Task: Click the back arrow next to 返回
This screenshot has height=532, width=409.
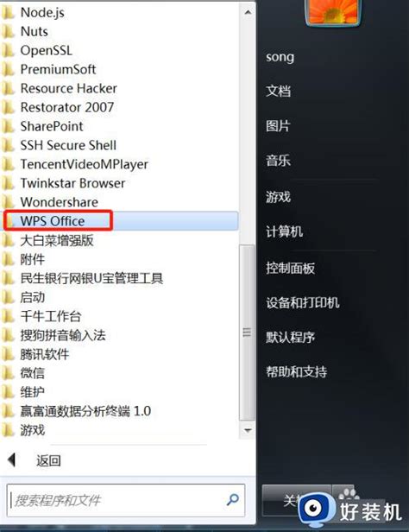Action: coord(12,460)
